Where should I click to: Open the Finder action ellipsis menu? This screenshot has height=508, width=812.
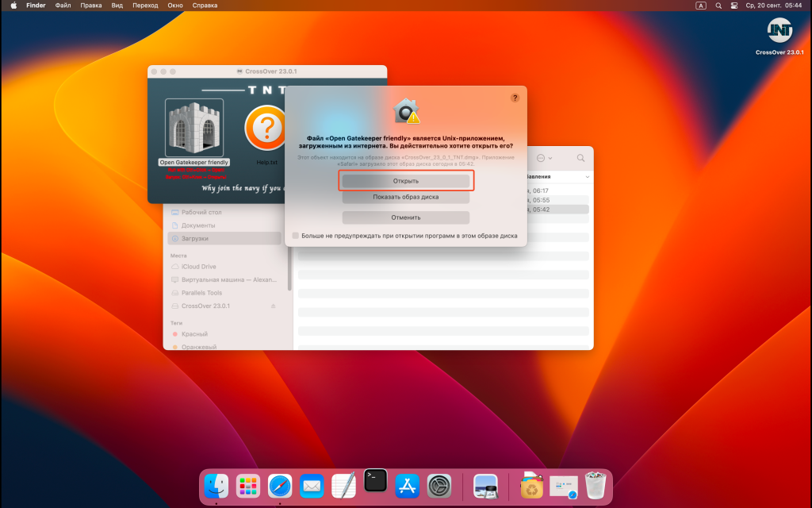tap(544, 158)
